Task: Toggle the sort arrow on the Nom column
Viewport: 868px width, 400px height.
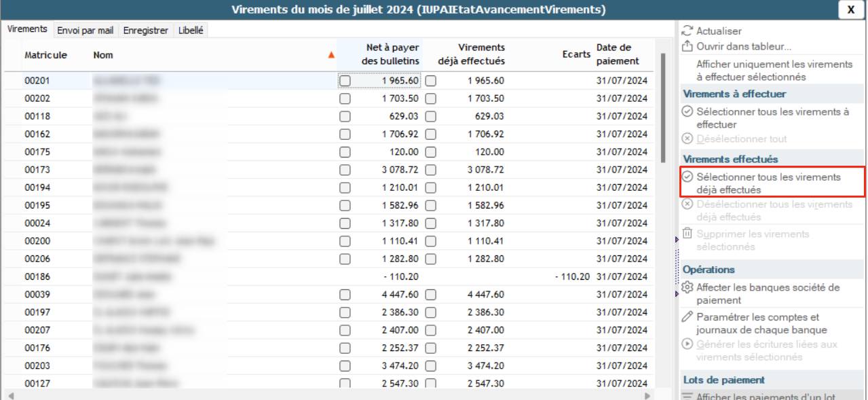Action: [x=331, y=55]
